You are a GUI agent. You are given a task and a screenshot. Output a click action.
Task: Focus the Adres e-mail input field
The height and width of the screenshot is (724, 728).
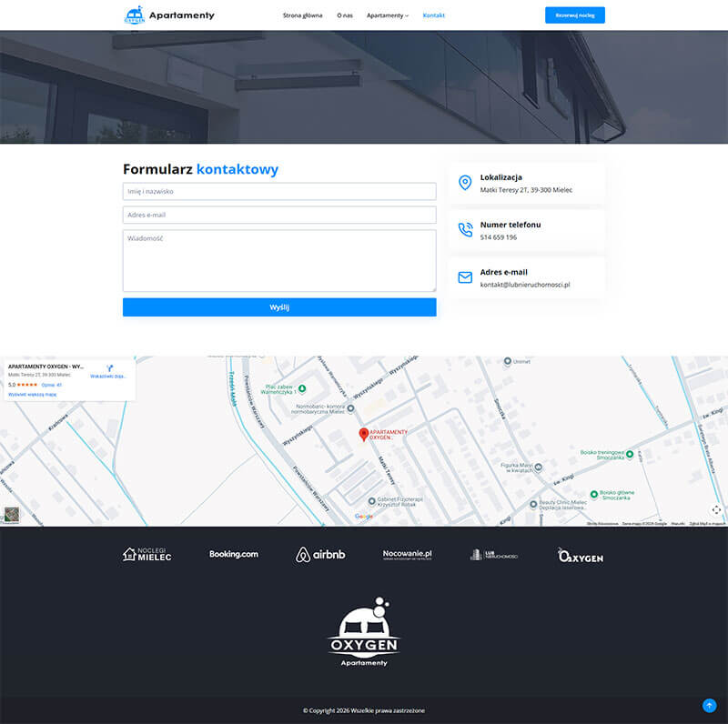pos(279,216)
